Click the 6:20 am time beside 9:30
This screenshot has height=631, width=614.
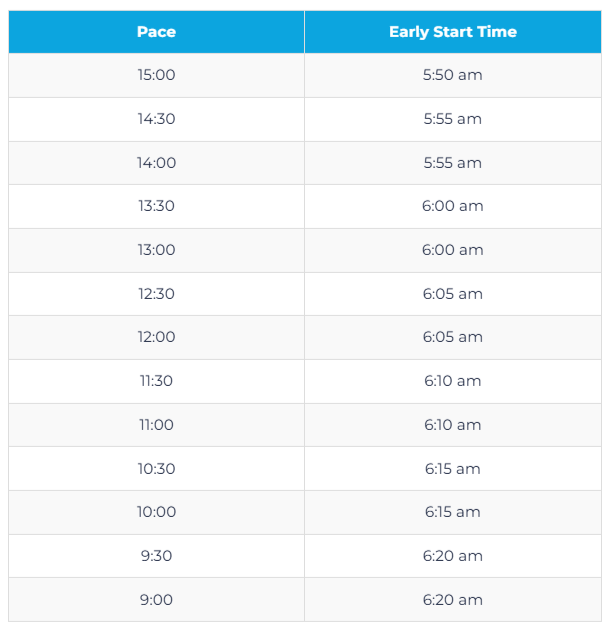[x=453, y=556]
